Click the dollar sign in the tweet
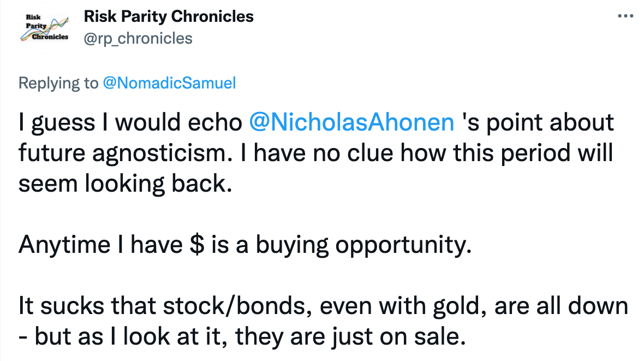The height and width of the screenshot is (361, 644). [x=197, y=245]
